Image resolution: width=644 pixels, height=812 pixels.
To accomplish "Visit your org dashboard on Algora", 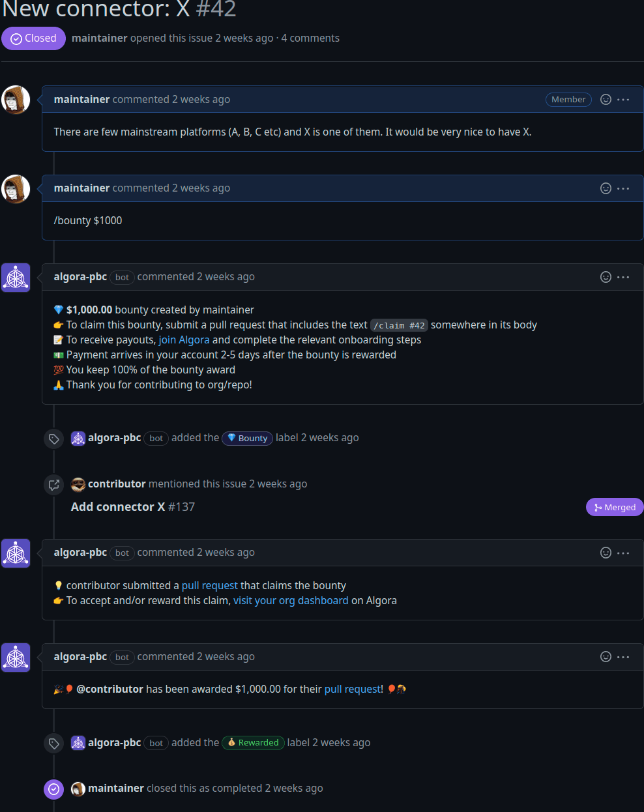I will point(291,600).
